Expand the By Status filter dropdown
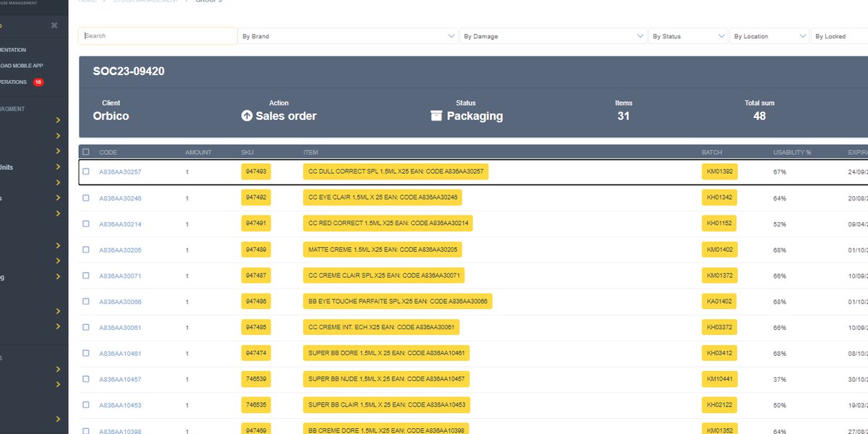Viewport: 868px width, 434px height. coord(688,36)
